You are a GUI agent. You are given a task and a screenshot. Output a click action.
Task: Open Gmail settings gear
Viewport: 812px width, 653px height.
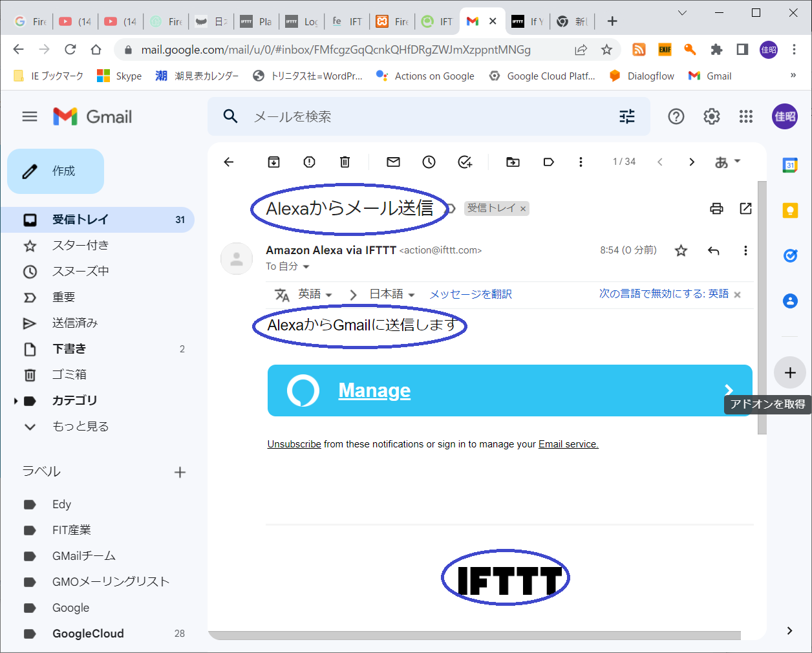click(x=711, y=116)
